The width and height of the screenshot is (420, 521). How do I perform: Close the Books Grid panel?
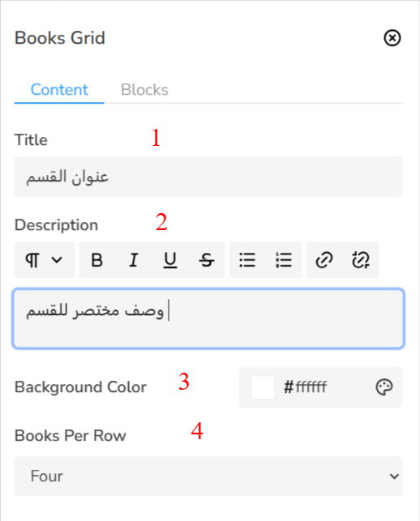coord(392,38)
